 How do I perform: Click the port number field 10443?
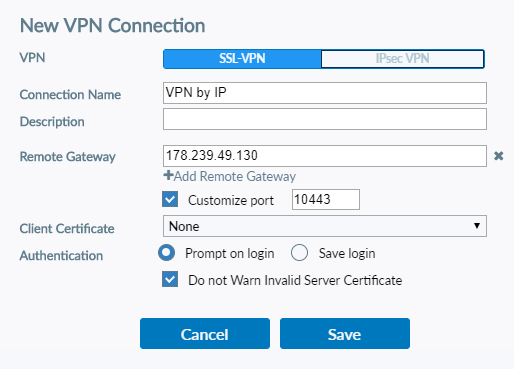pos(326,199)
